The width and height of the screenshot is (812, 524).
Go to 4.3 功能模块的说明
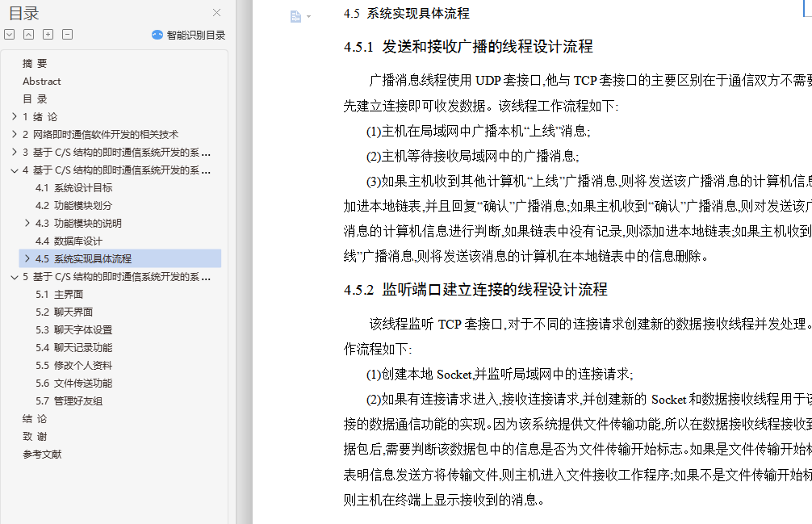[x=78, y=223]
